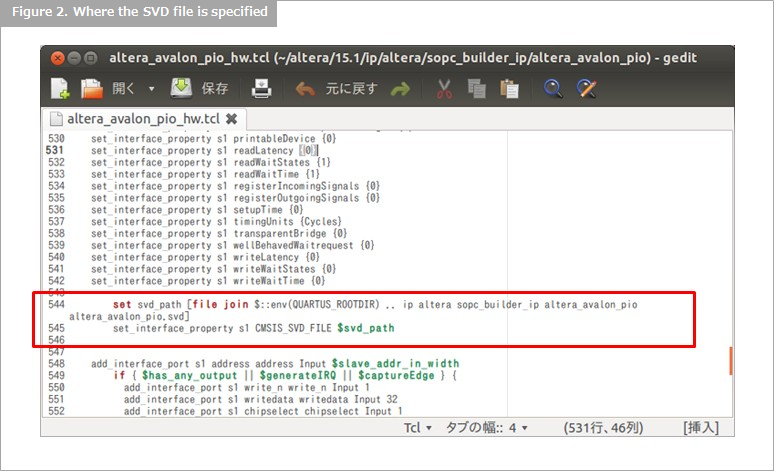The height and width of the screenshot is (471, 774).
Task: Click the Open file folder icon
Action: pyautogui.click(x=92, y=89)
